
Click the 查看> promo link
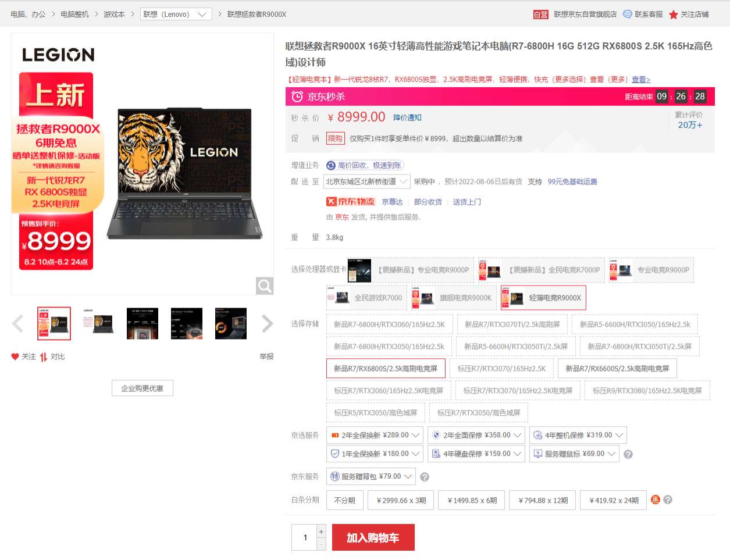coord(641,80)
